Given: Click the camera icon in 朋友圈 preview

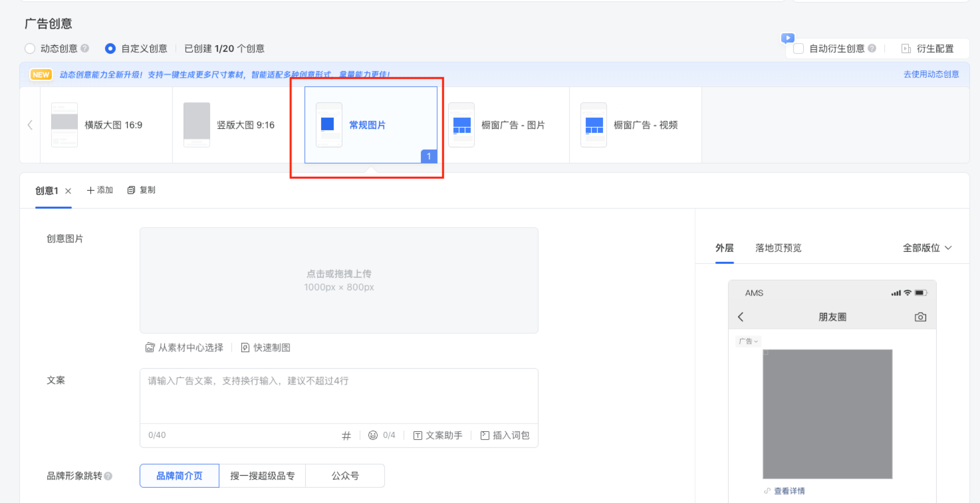Looking at the screenshot, I should point(920,317).
